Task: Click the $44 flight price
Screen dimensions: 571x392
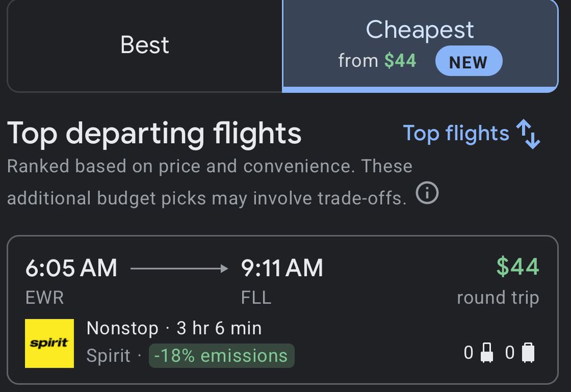Action: coord(517,266)
